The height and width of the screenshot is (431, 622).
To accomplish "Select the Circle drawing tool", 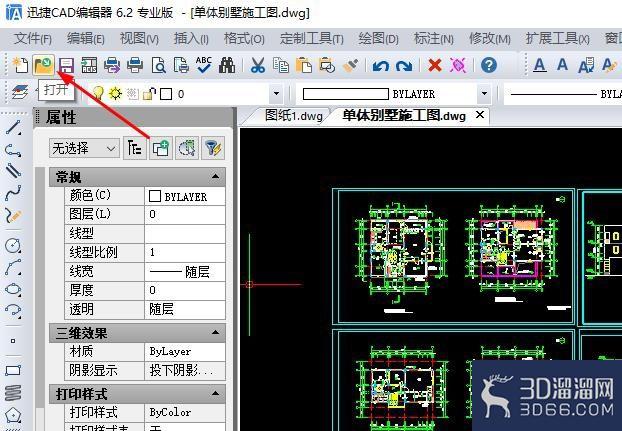I will click(13, 245).
